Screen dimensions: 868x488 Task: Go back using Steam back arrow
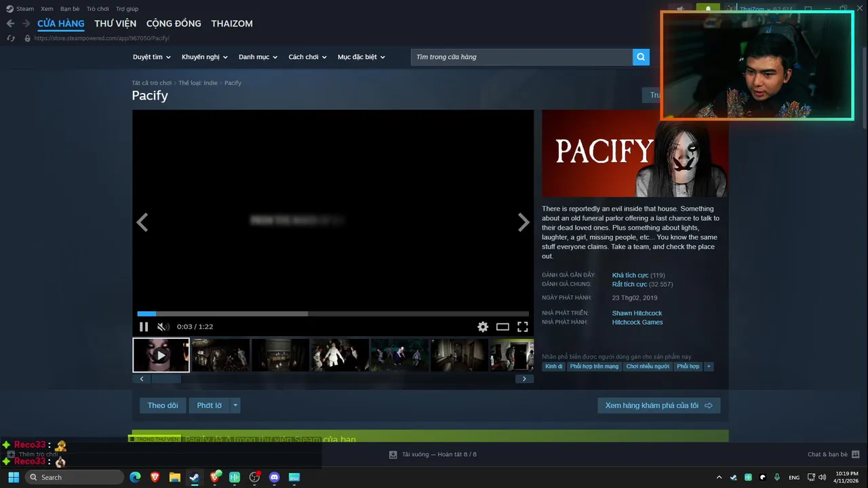pos(10,24)
